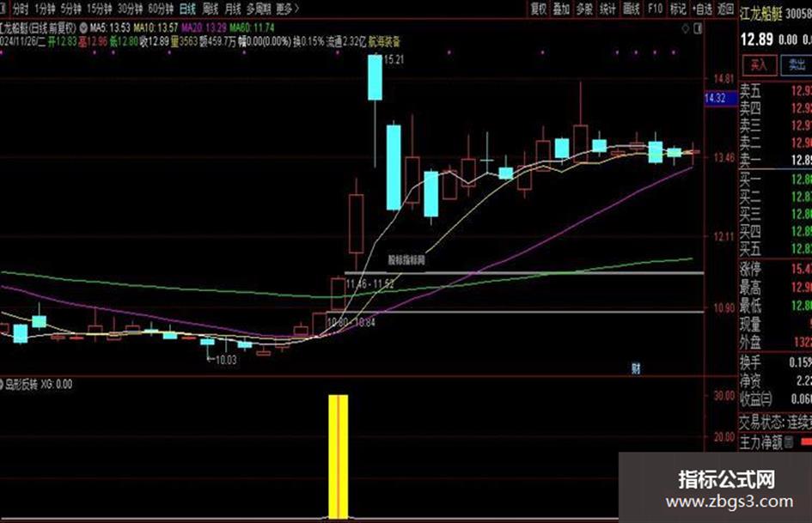Click the MA60: 11.74 indicator value

point(252,27)
